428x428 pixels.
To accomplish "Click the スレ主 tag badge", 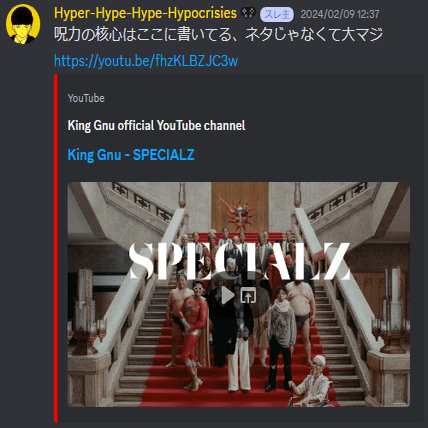I will [277, 14].
